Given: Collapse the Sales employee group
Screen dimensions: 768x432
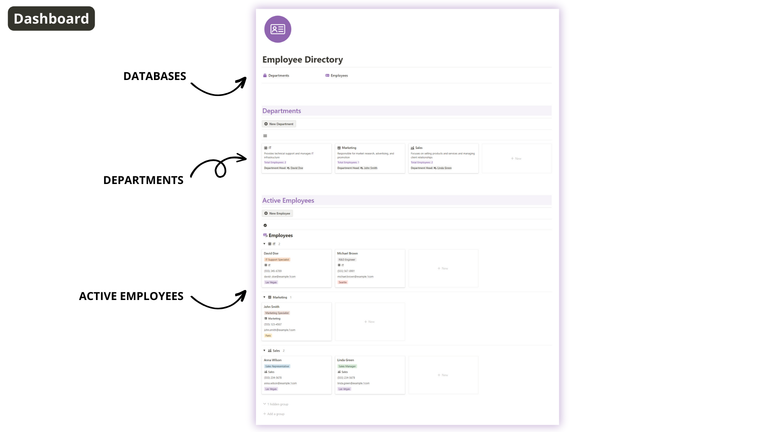Looking at the screenshot, I should coord(264,350).
